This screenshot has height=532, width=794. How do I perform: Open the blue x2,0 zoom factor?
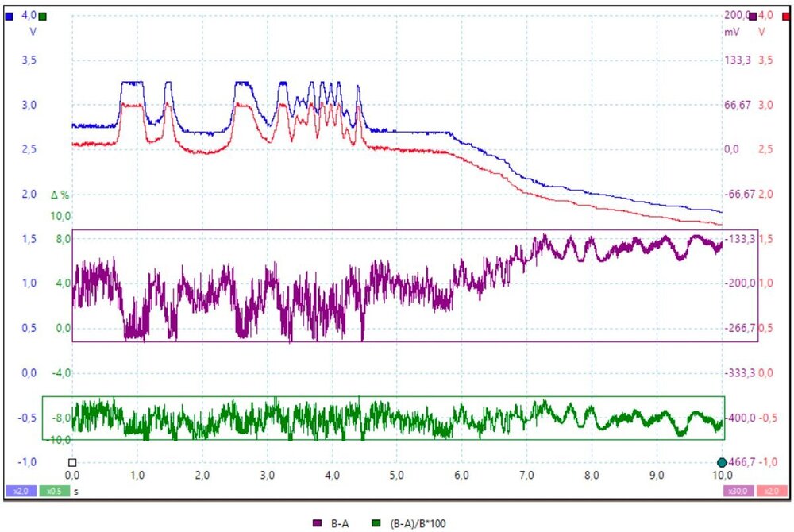click(18, 492)
